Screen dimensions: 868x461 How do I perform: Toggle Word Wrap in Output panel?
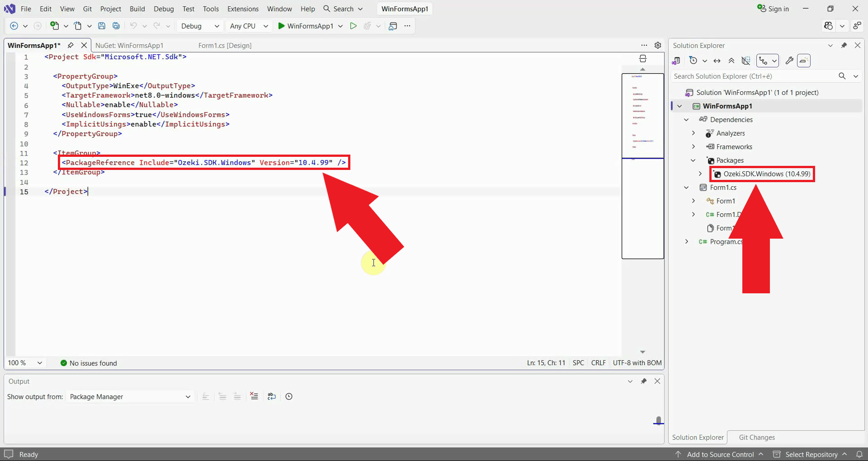(x=272, y=396)
